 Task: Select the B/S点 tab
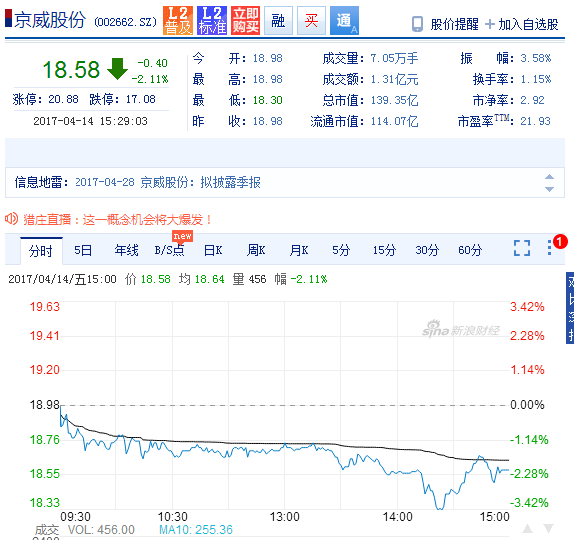click(169, 250)
